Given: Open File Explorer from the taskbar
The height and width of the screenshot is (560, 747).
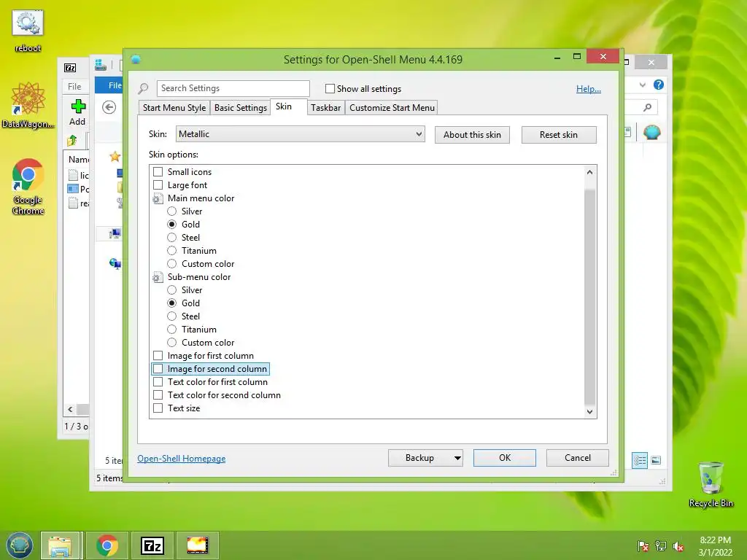Looking at the screenshot, I should (60, 545).
